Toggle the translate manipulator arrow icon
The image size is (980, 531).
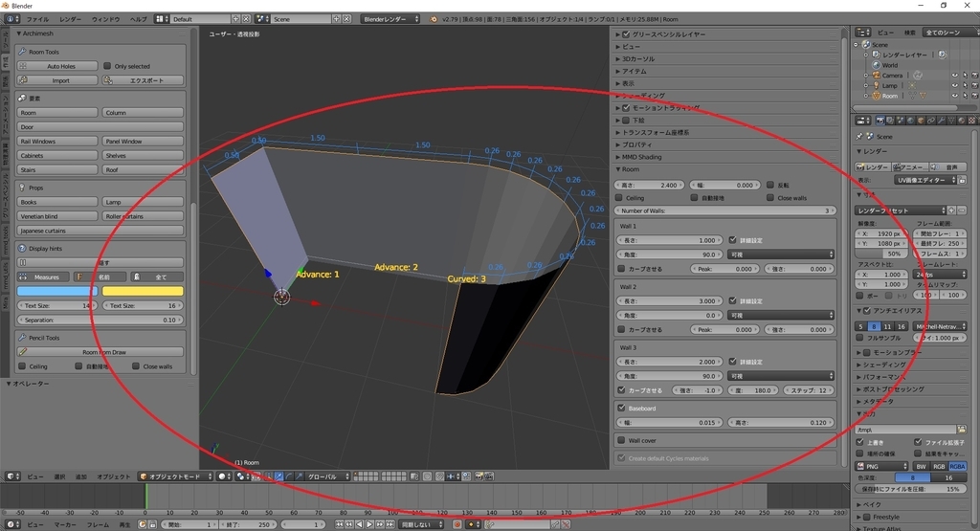point(278,476)
